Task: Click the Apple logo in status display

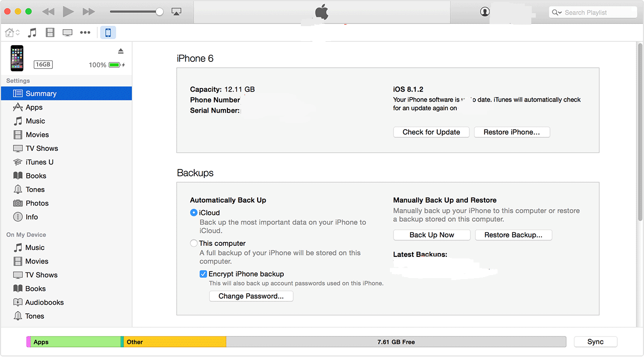Action: 321,12
